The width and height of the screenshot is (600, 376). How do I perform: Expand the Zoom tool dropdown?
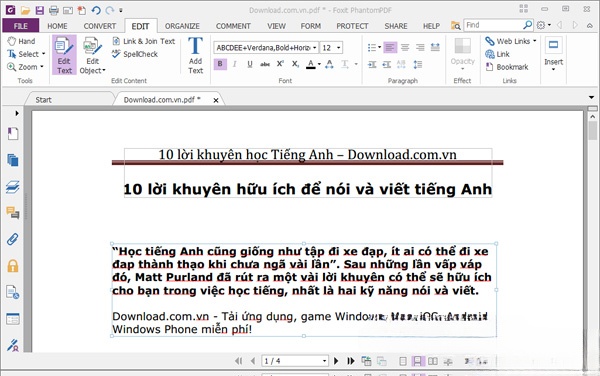(42, 67)
